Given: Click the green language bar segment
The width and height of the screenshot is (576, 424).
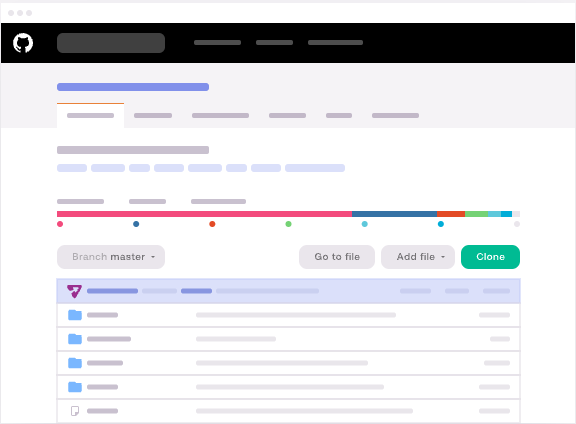Looking at the screenshot, I should pos(476,214).
